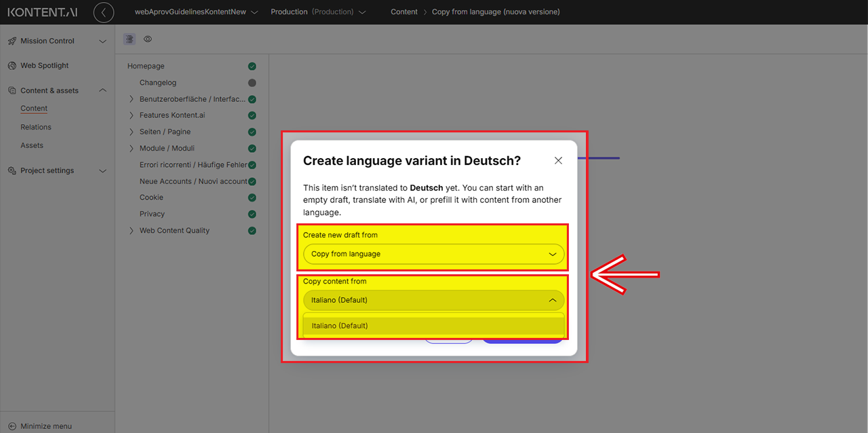
Task: Click Minimize menu at sidebar bottom
Action: (x=45, y=426)
